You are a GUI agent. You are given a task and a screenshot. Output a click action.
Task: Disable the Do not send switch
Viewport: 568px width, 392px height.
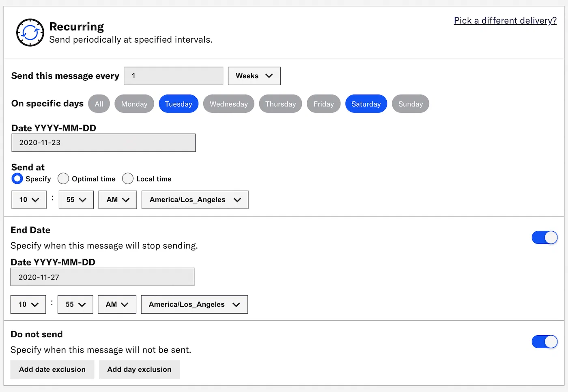pos(544,342)
